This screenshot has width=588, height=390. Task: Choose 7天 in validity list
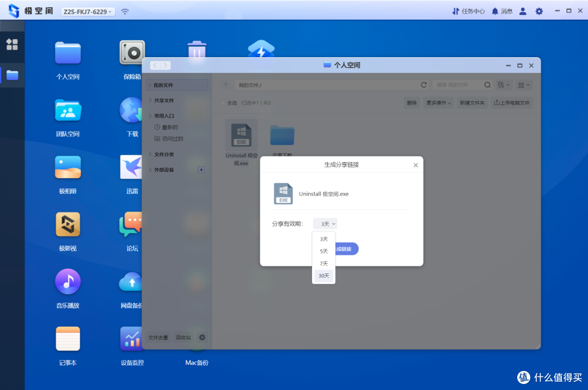pos(323,264)
